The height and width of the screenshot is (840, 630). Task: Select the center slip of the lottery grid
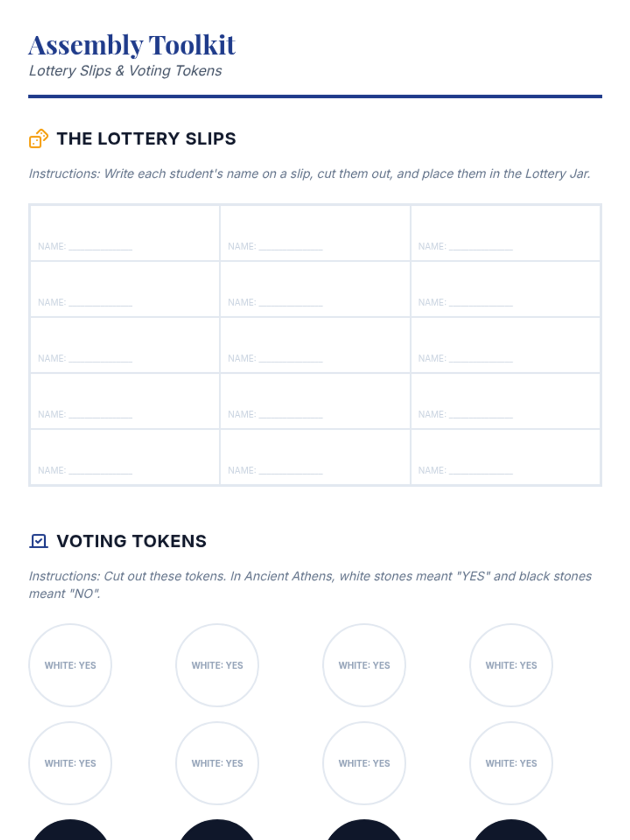pyautogui.click(x=315, y=345)
